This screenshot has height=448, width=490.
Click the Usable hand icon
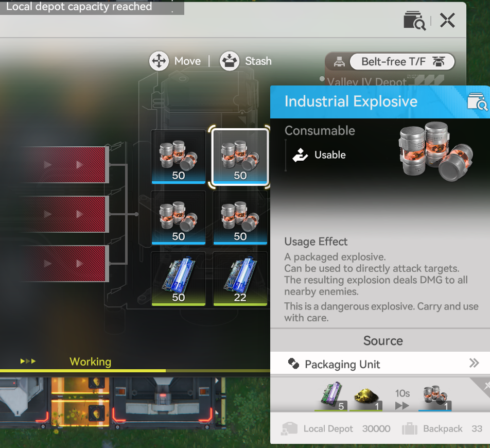(300, 155)
